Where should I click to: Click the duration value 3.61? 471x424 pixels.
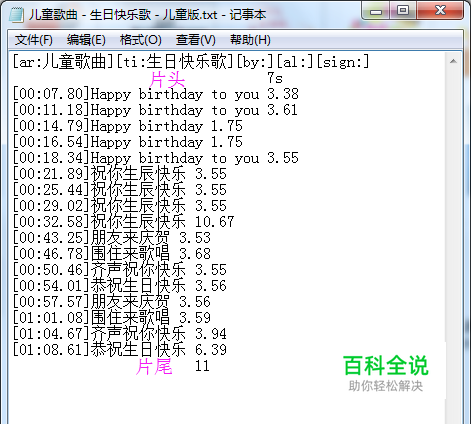pyautogui.click(x=283, y=110)
